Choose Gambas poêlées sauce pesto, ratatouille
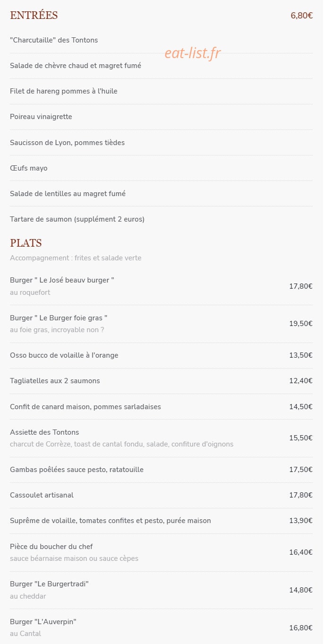325x644 pixels. coord(77,470)
